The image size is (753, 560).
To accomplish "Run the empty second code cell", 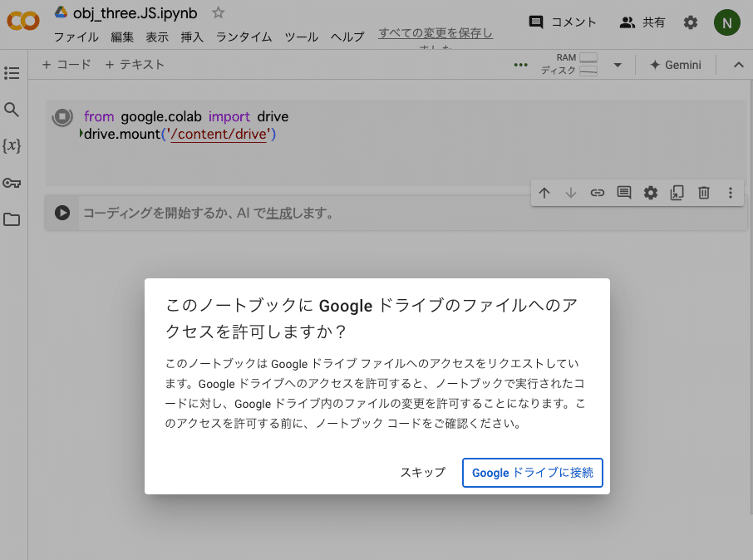I will pos(62,213).
